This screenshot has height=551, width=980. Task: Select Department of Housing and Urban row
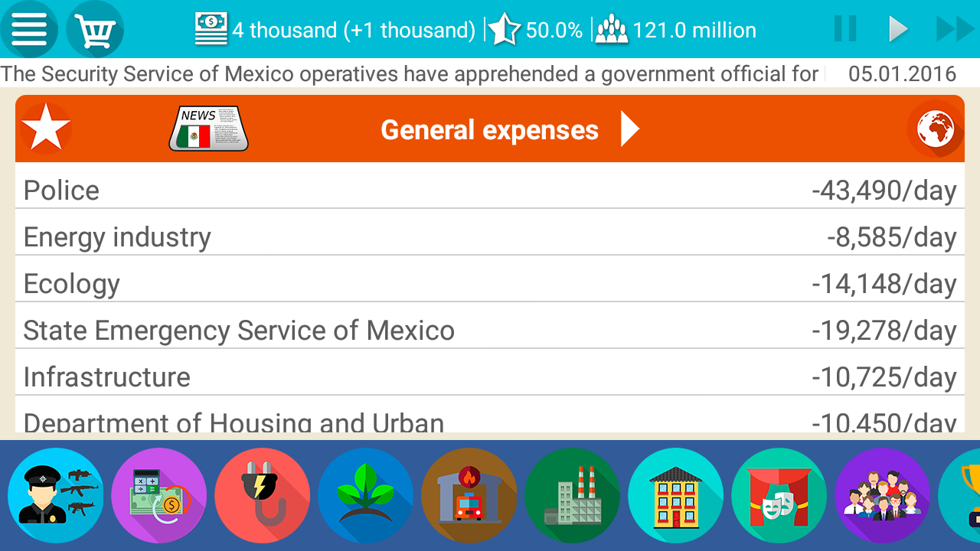click(x=490, y=415)
